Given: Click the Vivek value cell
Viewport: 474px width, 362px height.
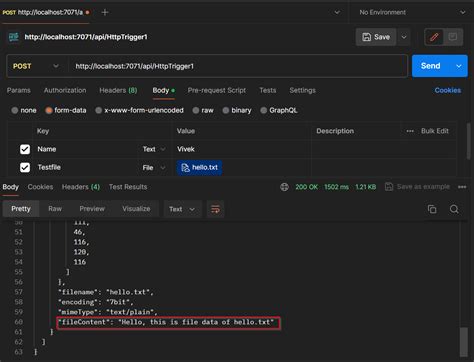Looking at the screenshot, I should [241, 149].
